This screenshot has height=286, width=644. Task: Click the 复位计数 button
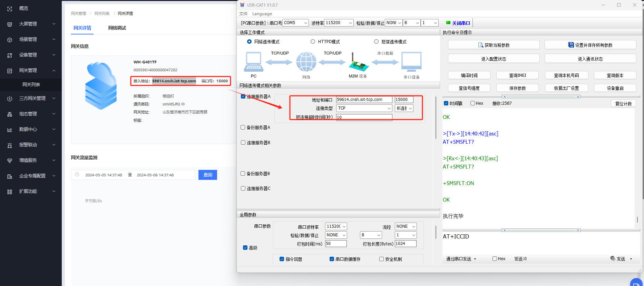point(623,104)
